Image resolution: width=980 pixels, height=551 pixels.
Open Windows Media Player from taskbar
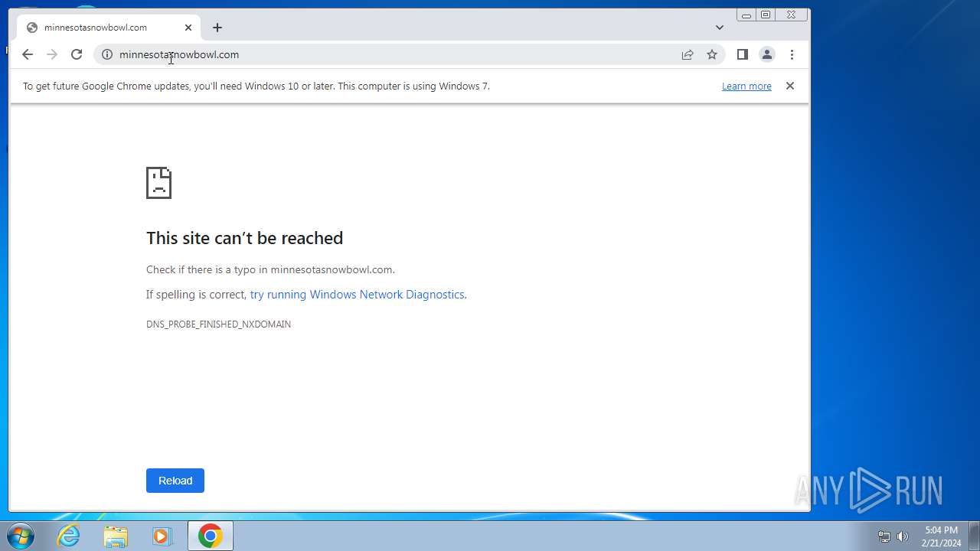(162, 536)
